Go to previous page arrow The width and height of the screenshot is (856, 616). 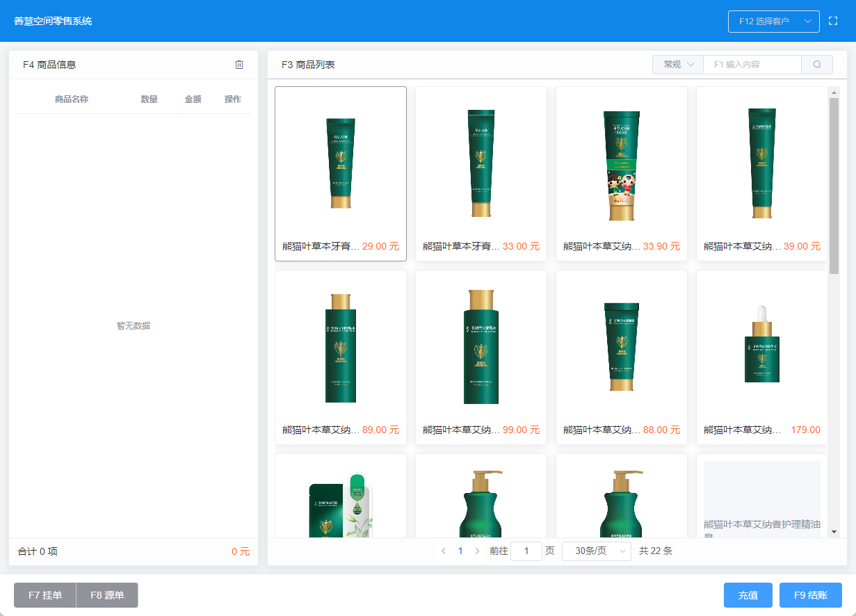point(444,551)
